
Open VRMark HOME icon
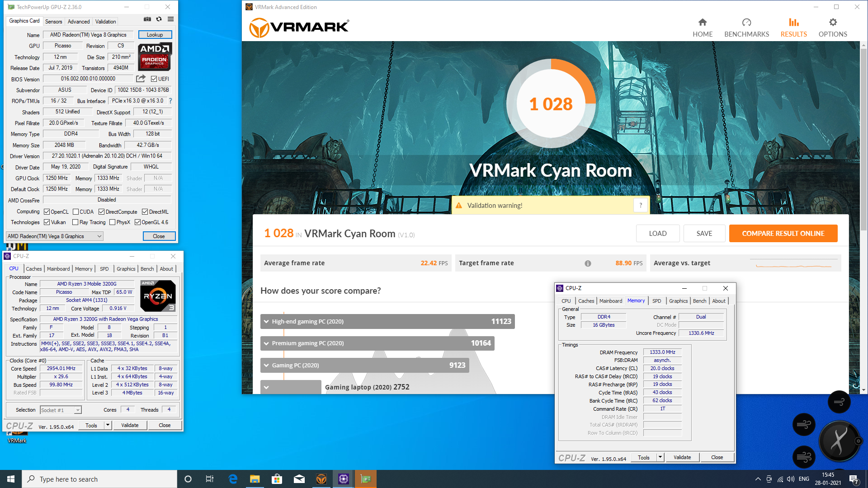point(703,22)
